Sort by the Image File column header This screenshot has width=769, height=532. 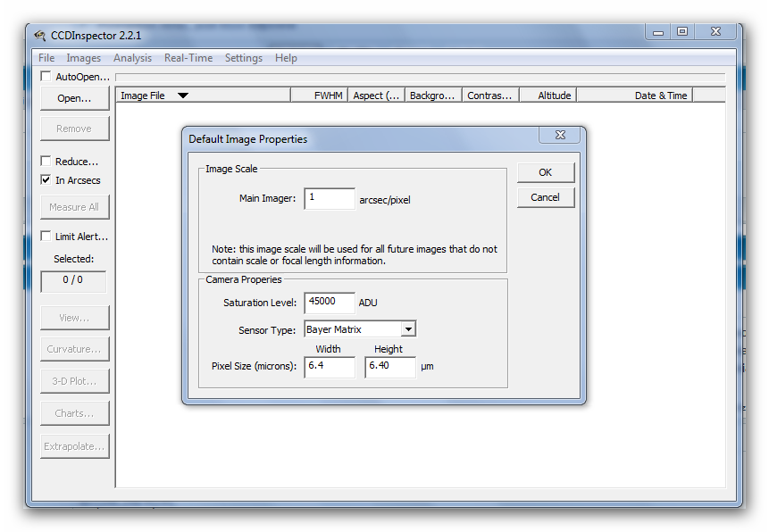click(203, 96)
